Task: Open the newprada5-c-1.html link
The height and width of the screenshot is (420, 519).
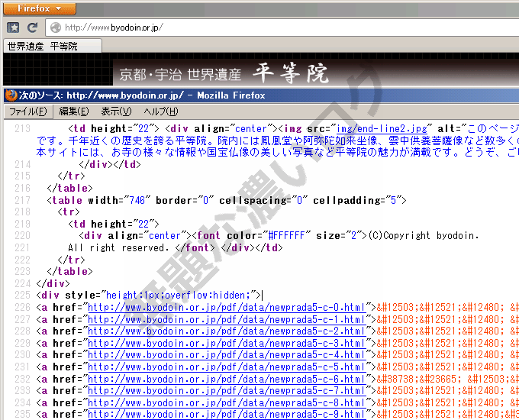Action: point(227,319)
